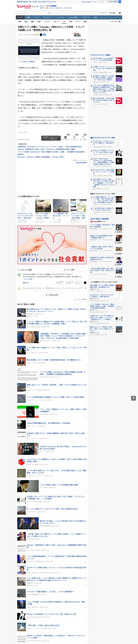138x644 pixels.
Task: Click the Yahoo! JAPAN News logo
Action: (x=28, y=7)
